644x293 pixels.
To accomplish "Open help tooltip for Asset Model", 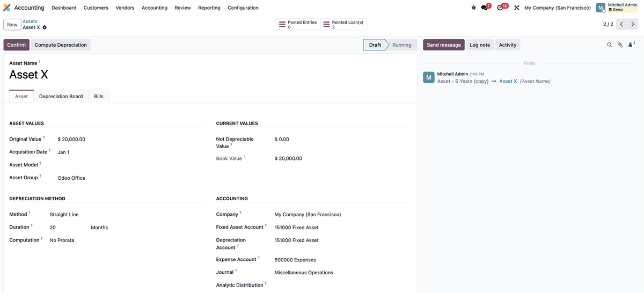I will pos(40,164).
